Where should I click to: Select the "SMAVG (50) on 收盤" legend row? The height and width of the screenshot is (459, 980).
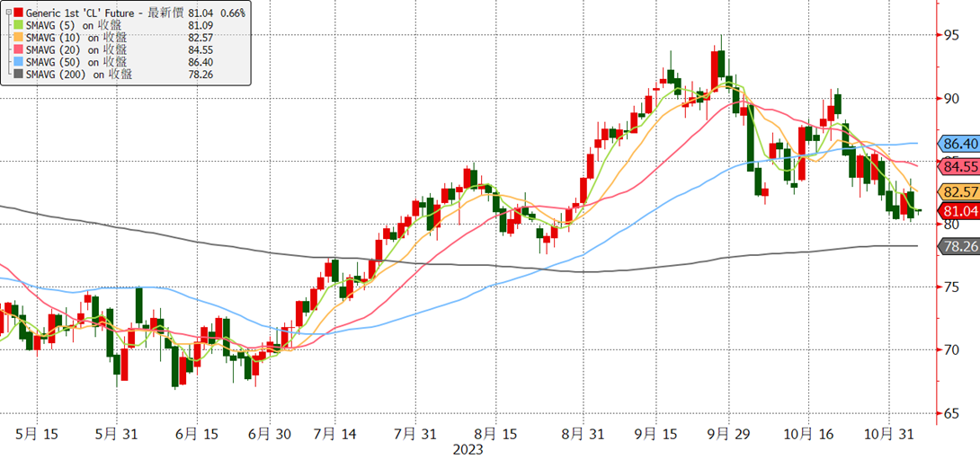click(76, 63)
